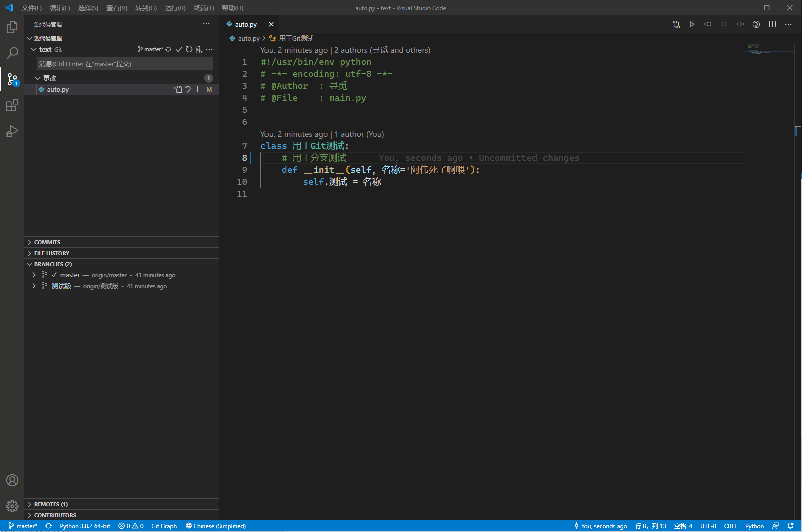Click the feedback icon in status bar
The height and width of the screenshot is (532, 802).
tap(775, 526)
